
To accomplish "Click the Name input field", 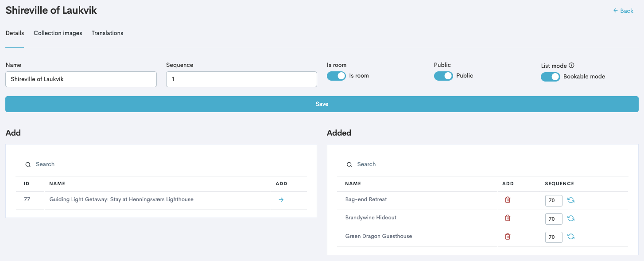I will click(81, 79).
